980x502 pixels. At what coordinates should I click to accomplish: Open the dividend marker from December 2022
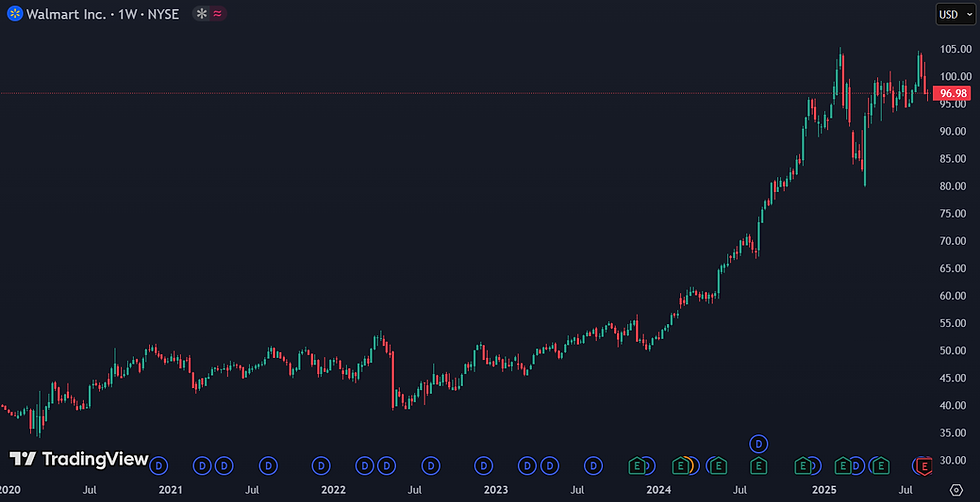click(484, 465)
